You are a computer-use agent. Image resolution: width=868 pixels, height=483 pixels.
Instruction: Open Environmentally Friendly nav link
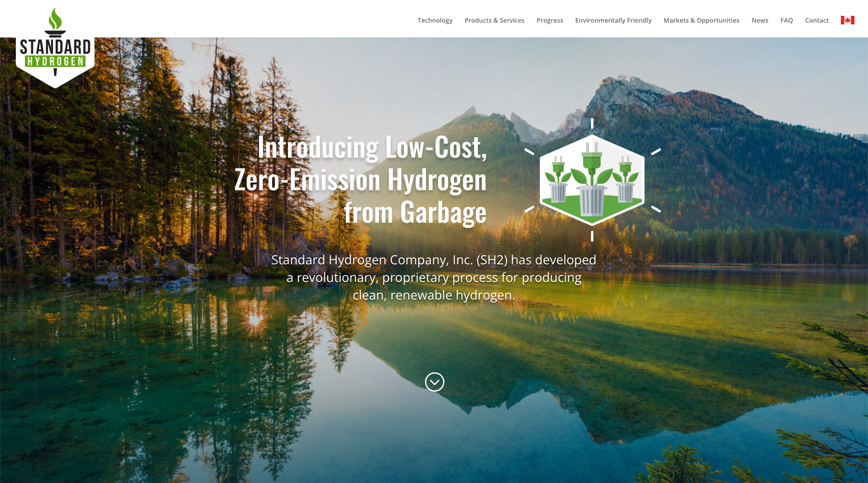[613, 20]
